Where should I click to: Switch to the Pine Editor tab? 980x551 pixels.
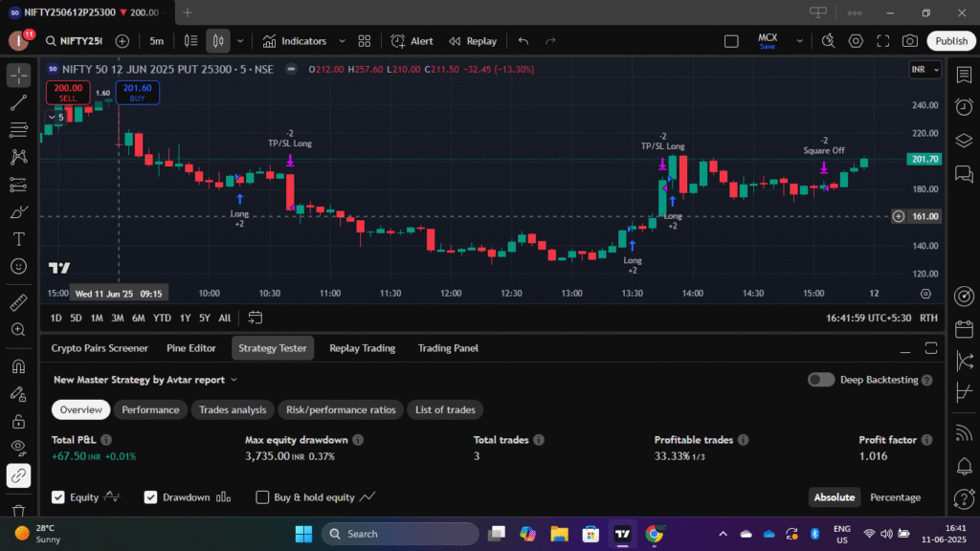pos(191,348)
